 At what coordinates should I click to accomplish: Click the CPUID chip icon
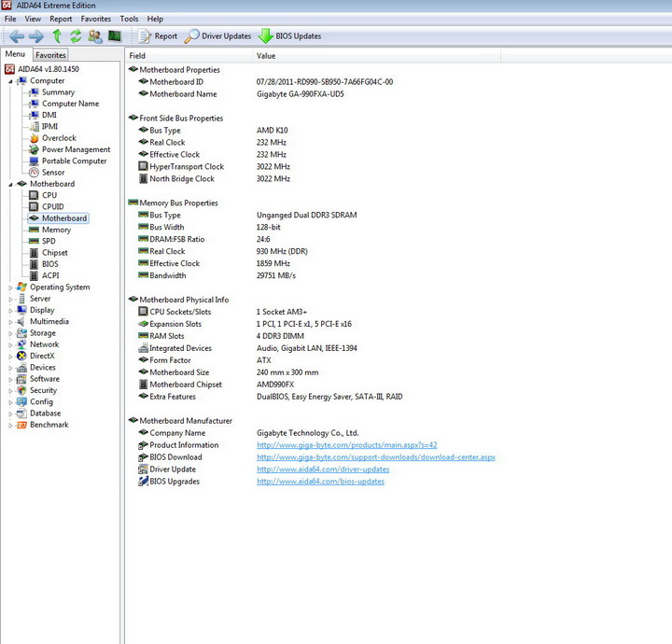pyautogui.click(x=34, y=207)
